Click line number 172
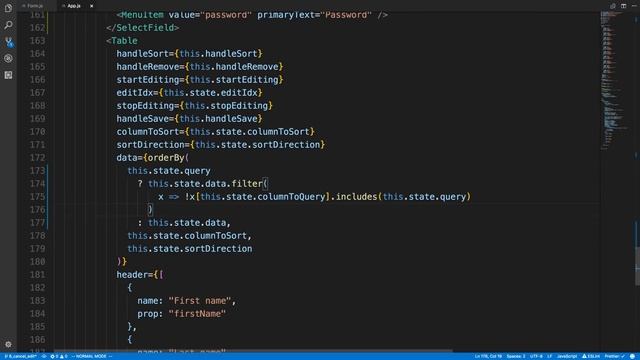Image resolution: width=640 pixels, height=360 pixels. tap(37, 158)
